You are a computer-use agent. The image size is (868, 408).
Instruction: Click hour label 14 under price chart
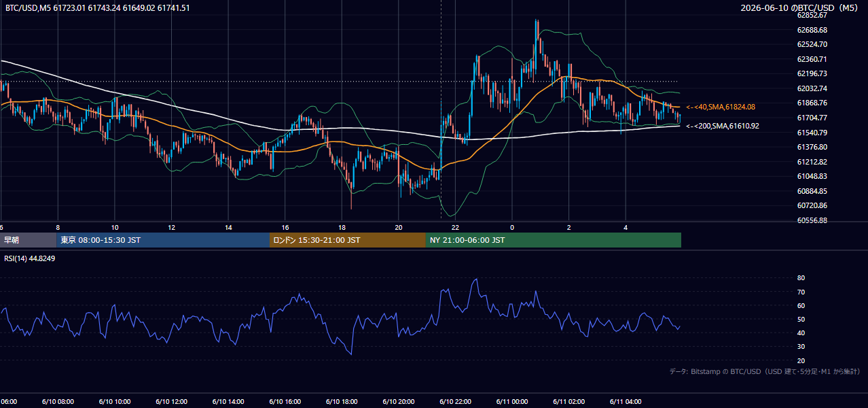229,227
